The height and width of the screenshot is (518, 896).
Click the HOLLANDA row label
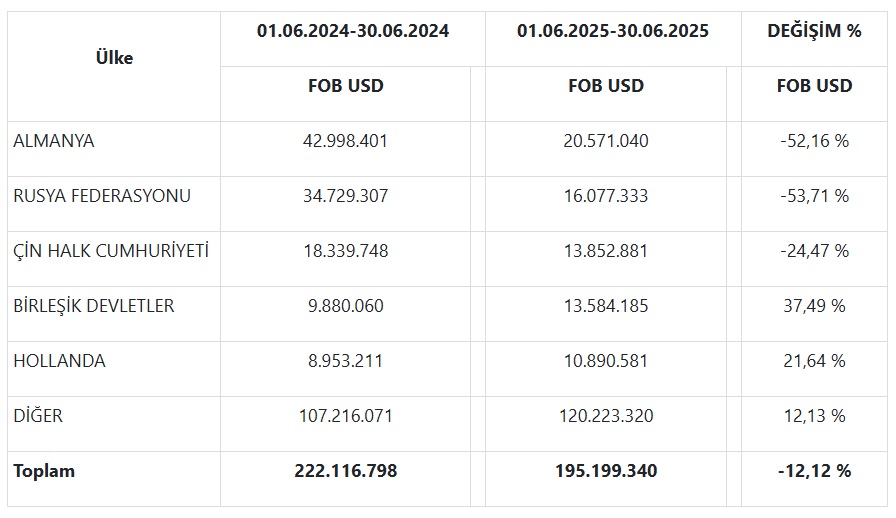click(59, 361)
